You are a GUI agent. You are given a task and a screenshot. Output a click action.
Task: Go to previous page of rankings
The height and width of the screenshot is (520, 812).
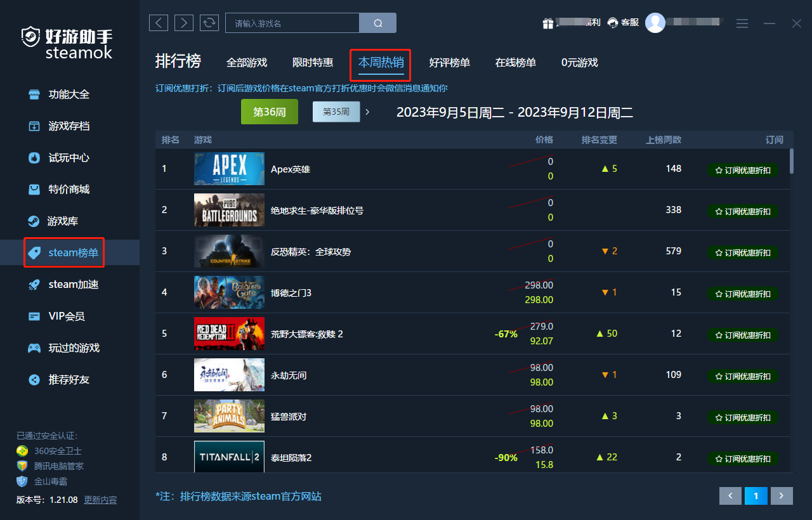(x=730, y=496)
